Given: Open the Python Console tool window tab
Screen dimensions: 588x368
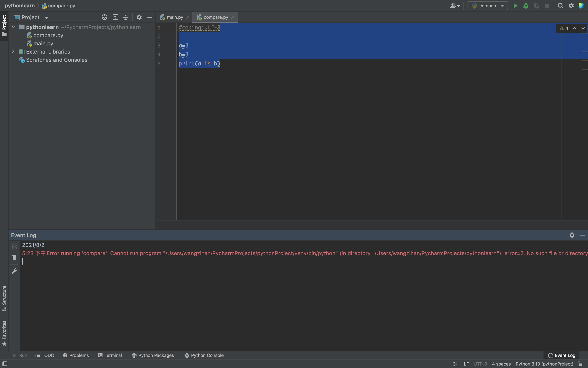Looking at the screenshot, I should tap(204, 355).
